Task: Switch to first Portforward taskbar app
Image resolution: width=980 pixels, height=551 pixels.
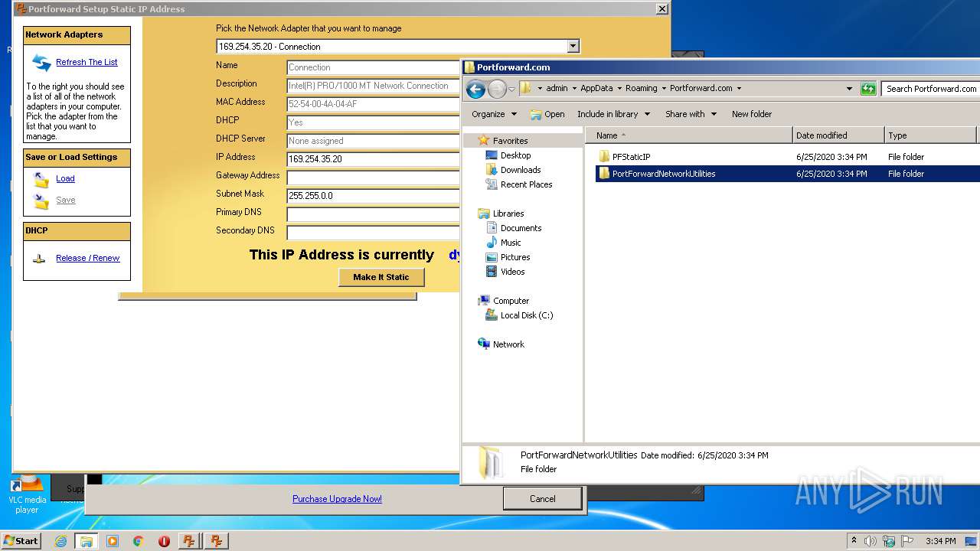Action: 189,541
